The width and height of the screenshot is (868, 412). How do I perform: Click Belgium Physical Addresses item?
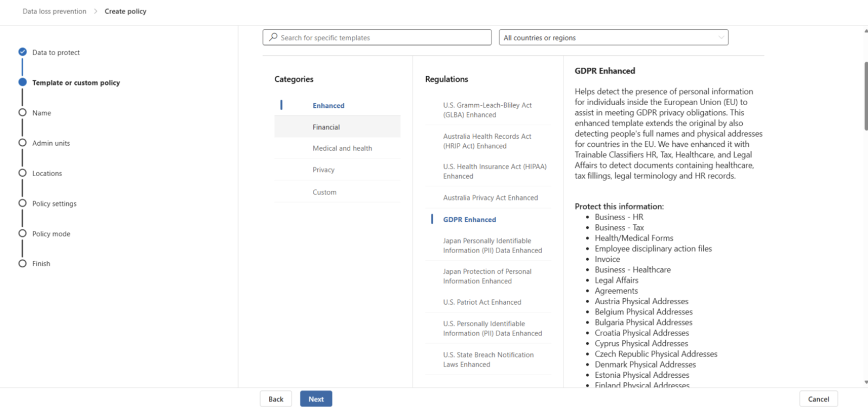644,312
